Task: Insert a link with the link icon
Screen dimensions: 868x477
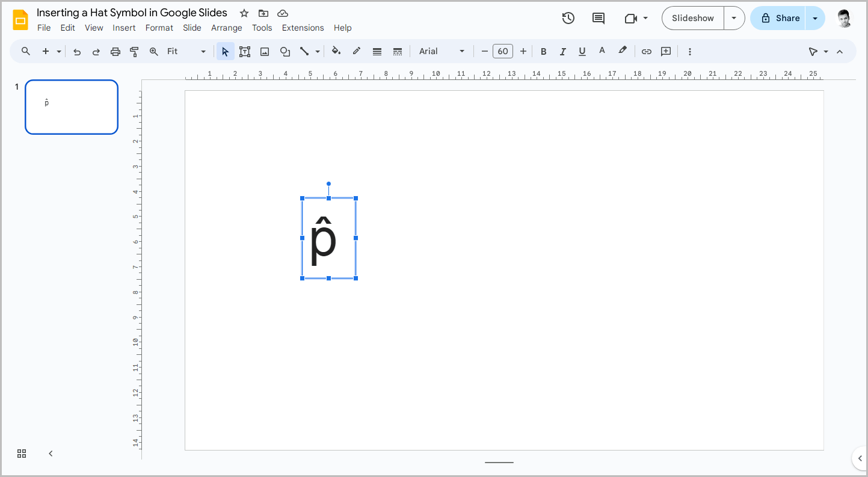Action: pyautogui.click(x=646, y=51)
